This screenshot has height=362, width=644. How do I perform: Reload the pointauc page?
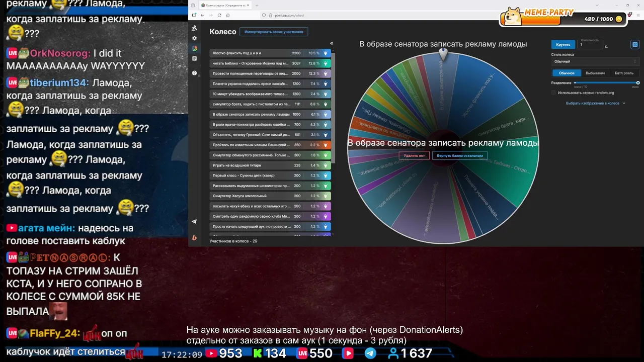[x=219, y=15]
